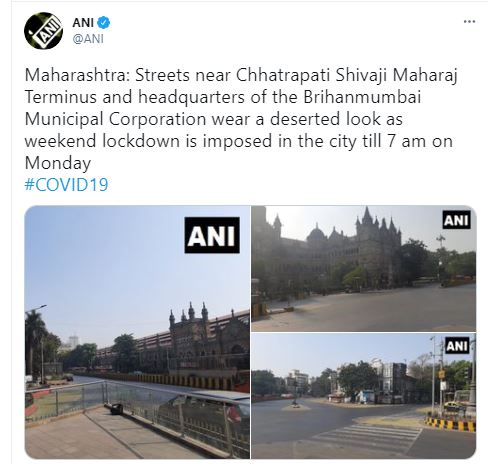The width and height of the screenshot is (488, 464).
Task: Click the ANI watermark on the left photo
Action: [x=212, y=235]
